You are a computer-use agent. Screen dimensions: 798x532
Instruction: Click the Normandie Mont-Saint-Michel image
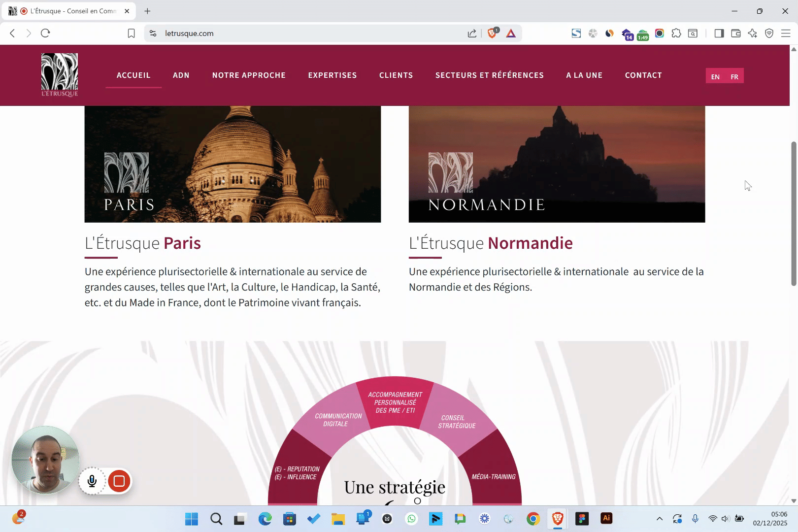(x=557, y=164)
